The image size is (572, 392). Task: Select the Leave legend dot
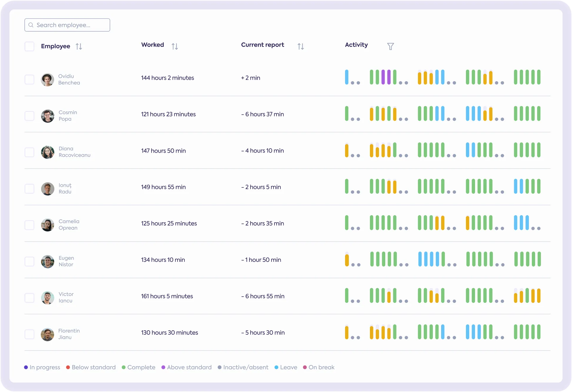point(276,367)
